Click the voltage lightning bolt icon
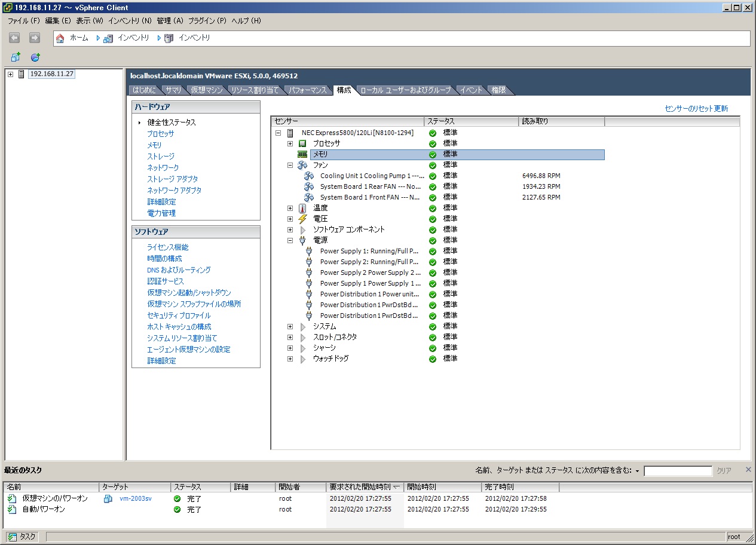The width and height of the screenshot is (756, 545). 302,219
